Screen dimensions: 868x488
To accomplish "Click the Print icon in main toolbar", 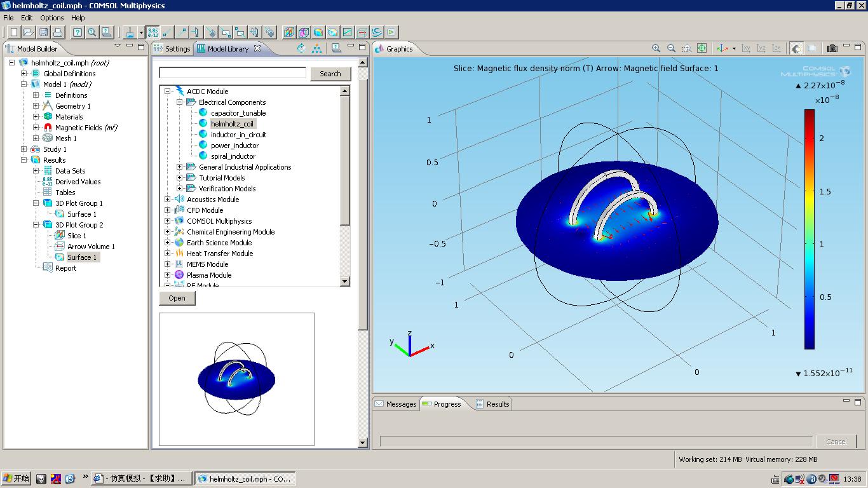I will click(58, 32).
